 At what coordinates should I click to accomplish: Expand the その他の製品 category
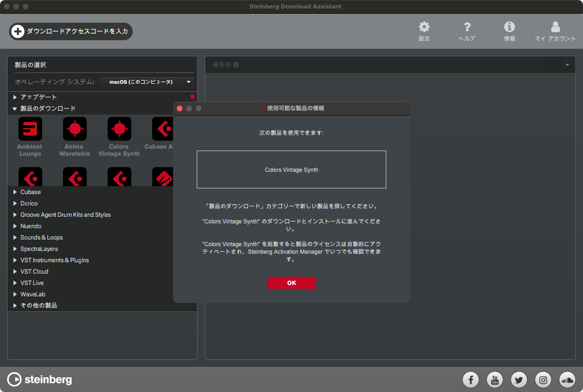15,306
